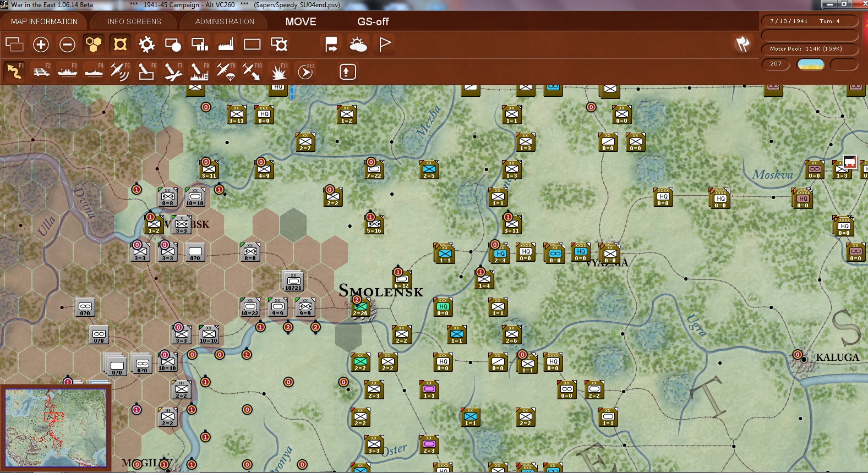Select F11 explosion mode icon

279,71
